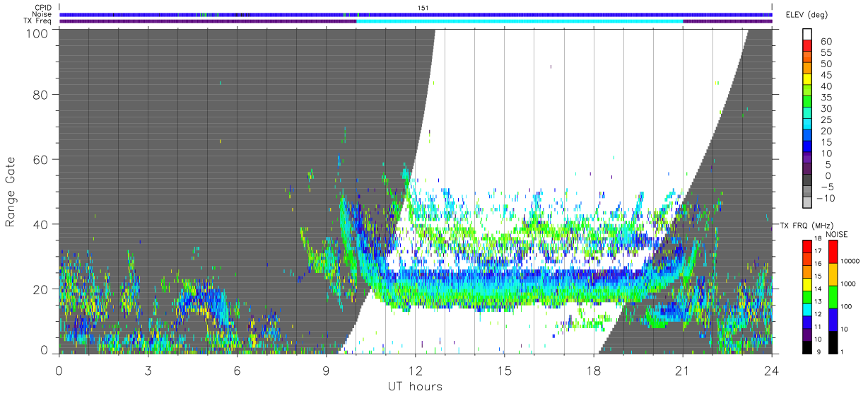The height and width of the screenshot is (401, 868).
Task: Click the '12' tick on the UT hours axis
Action: (416, 370)
